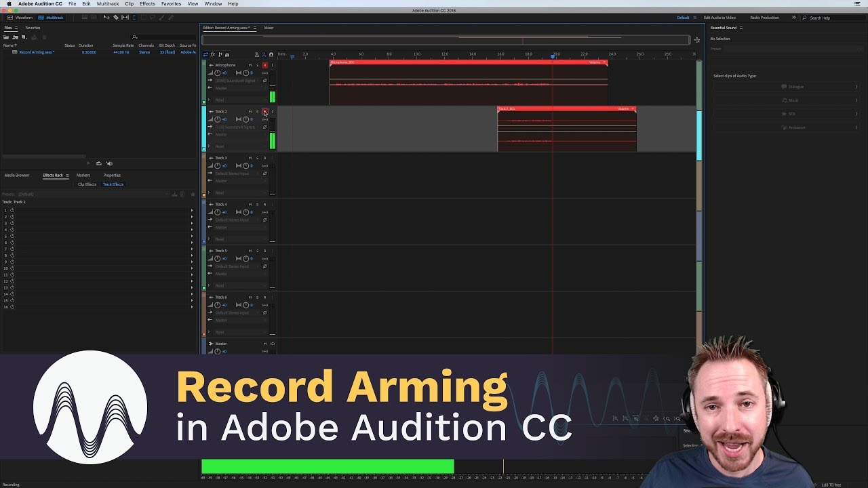Click the Play button in Files panel
This screenshot has width=868, height=488.
(87, 163)
